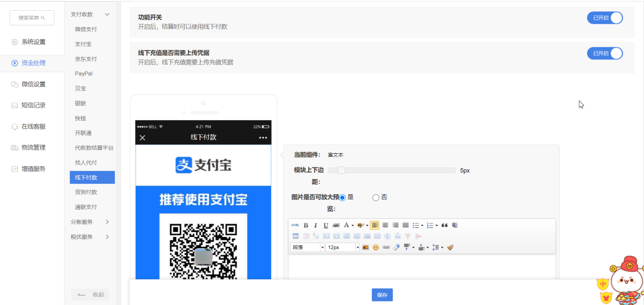
Task: Insert an emoticon using the smiley icon
Action: pos(376,248)
